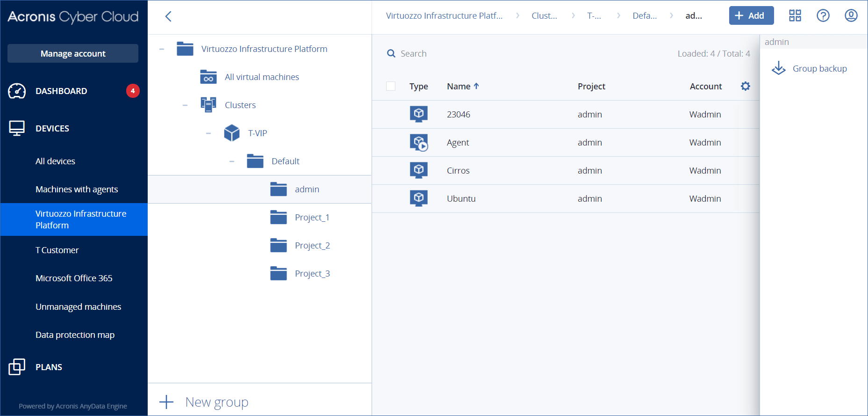Click the grid apps switcher icon
The width and height of the screenshot is (868, 416).
click(795, 16)
